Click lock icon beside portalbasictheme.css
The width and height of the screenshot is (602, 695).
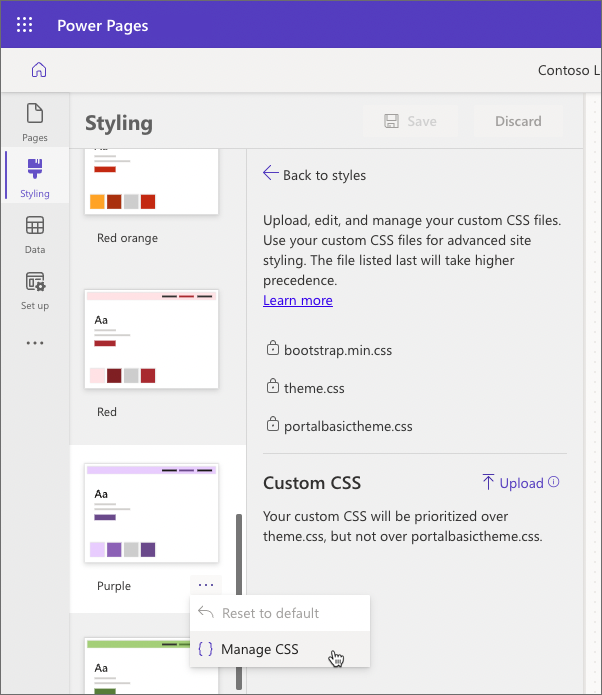pyautogui.click(x=273, y=424)
